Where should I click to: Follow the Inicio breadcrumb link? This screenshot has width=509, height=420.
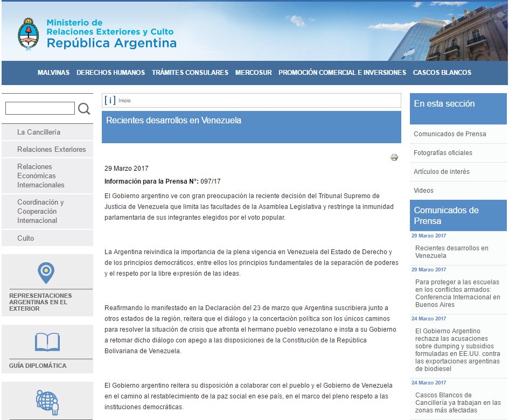point(124,101)
